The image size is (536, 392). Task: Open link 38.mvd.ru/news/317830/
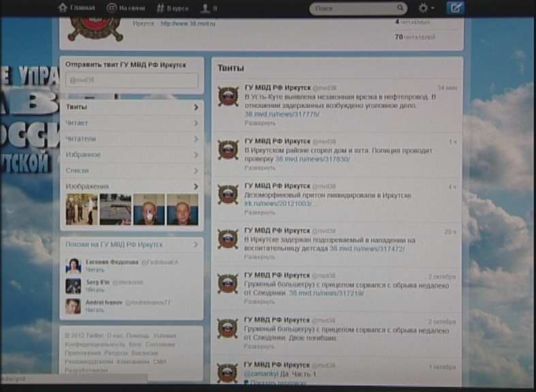pos(313,159)
